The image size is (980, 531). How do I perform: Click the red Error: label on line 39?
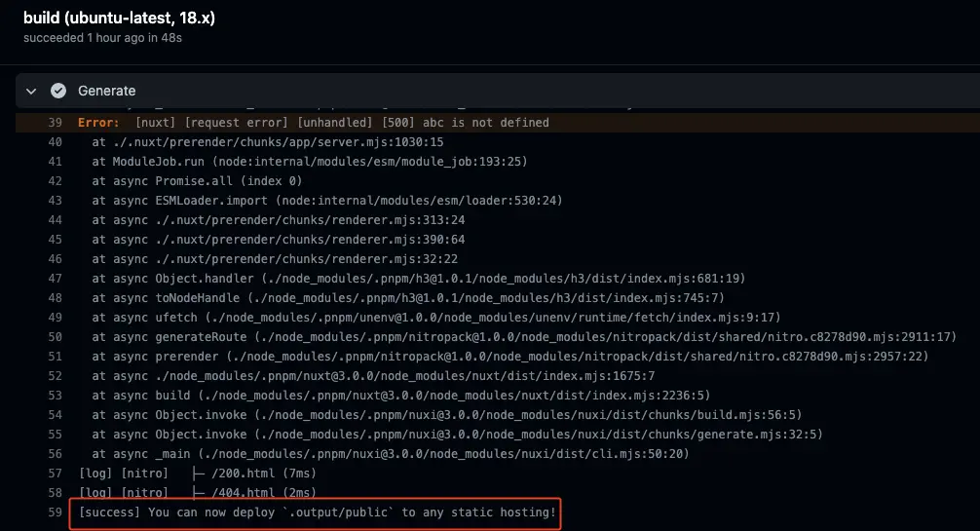(98, 123)
